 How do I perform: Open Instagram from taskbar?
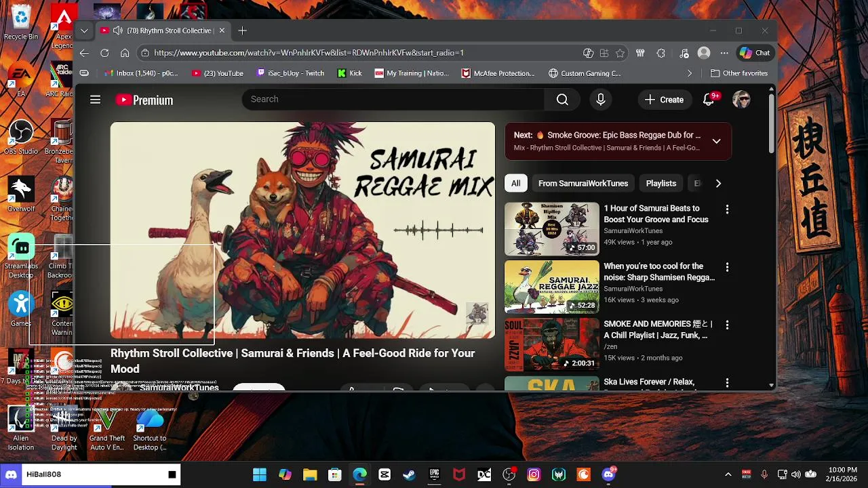click(534, 474)
